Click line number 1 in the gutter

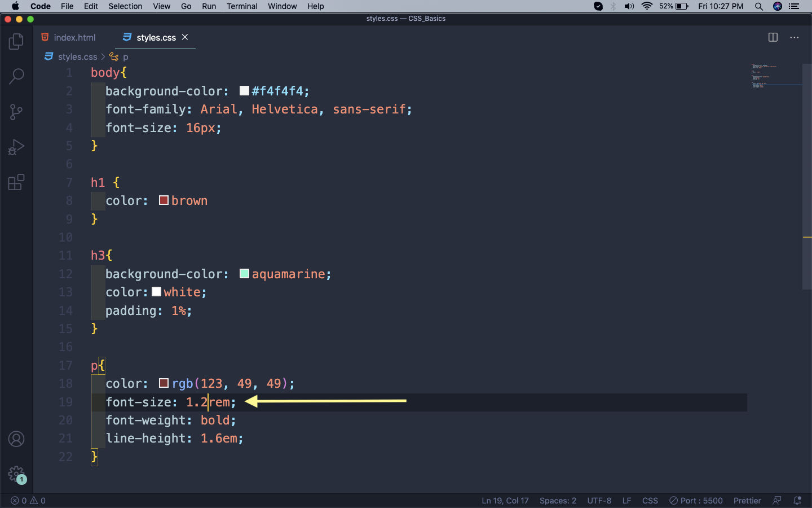pos(69,72)
